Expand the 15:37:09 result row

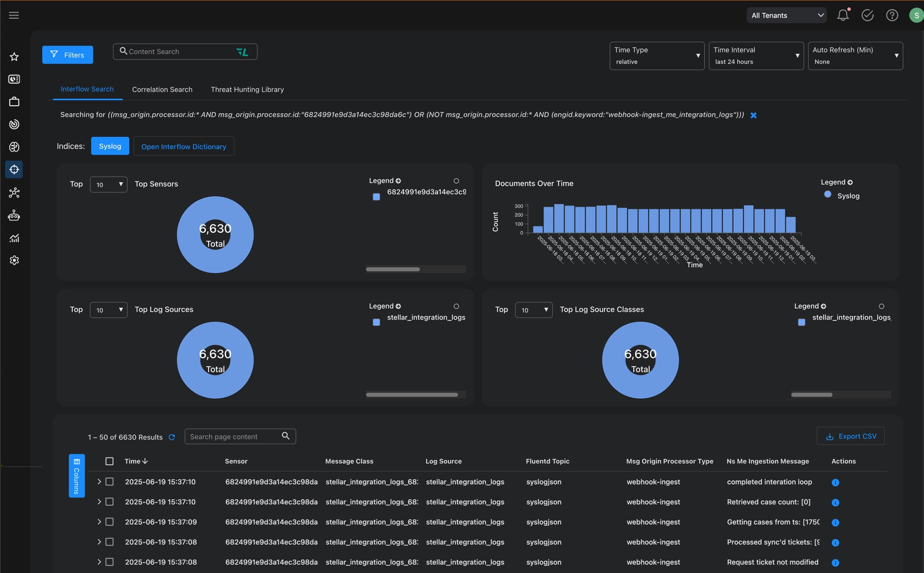(x=99, y=522)
